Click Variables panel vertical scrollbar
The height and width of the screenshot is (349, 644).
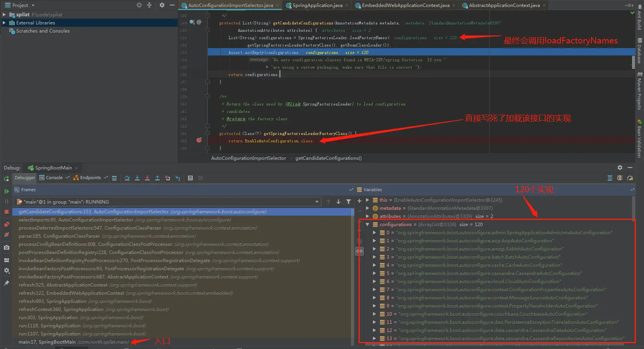click(x=634, y=209)
